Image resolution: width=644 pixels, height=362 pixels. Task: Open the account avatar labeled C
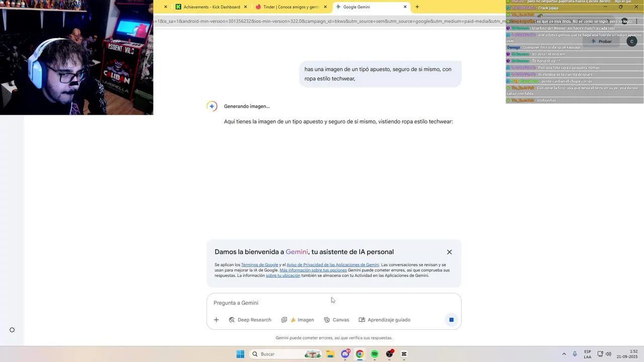632,42
